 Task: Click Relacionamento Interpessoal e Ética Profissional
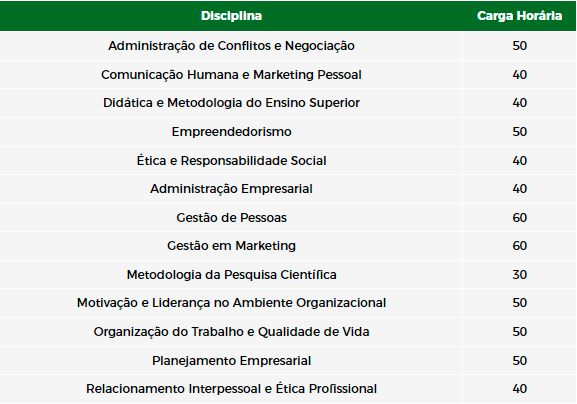pos(231,389)
